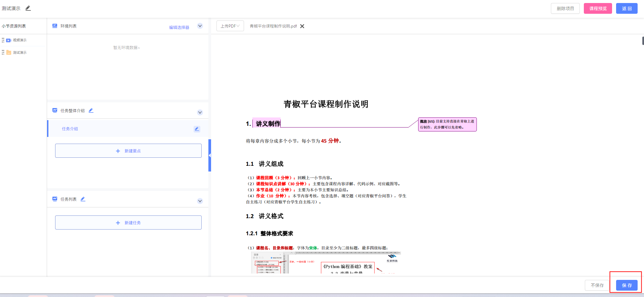Grab the drag handle beside 视频演示
Screen dimensions: 644x297
[3, 40]
